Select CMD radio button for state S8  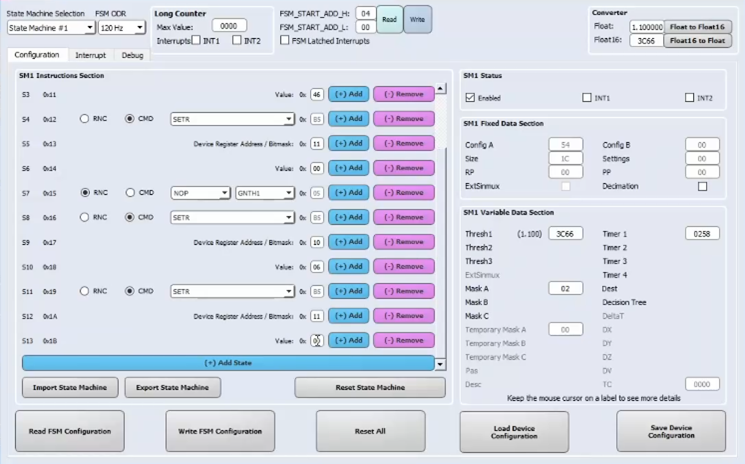pyautogui.click(x=130, y=217)
